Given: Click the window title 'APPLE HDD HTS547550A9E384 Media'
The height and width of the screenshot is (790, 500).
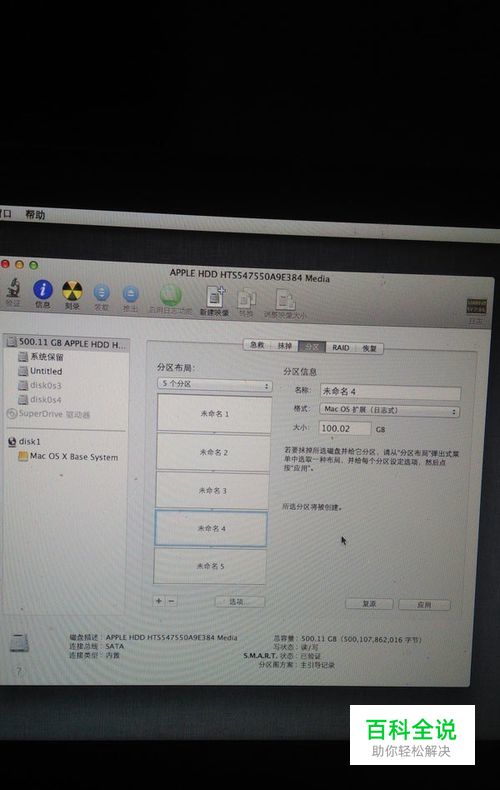Looking at the screenshot, I should point(249,275).
